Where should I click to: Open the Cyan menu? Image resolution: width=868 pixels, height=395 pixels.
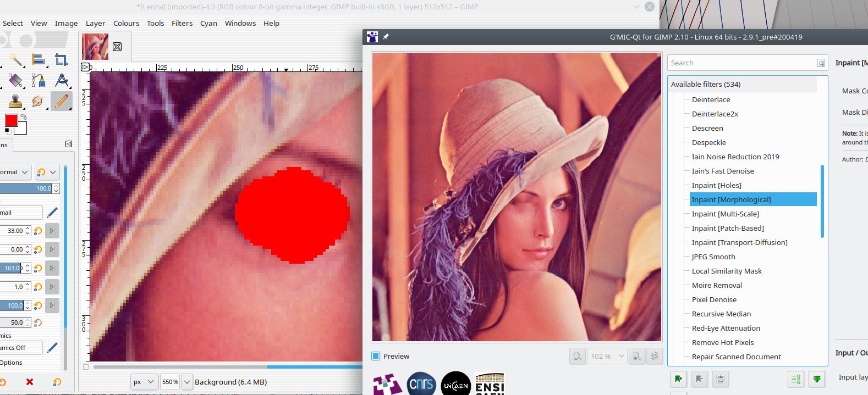(x=208, y=23)
